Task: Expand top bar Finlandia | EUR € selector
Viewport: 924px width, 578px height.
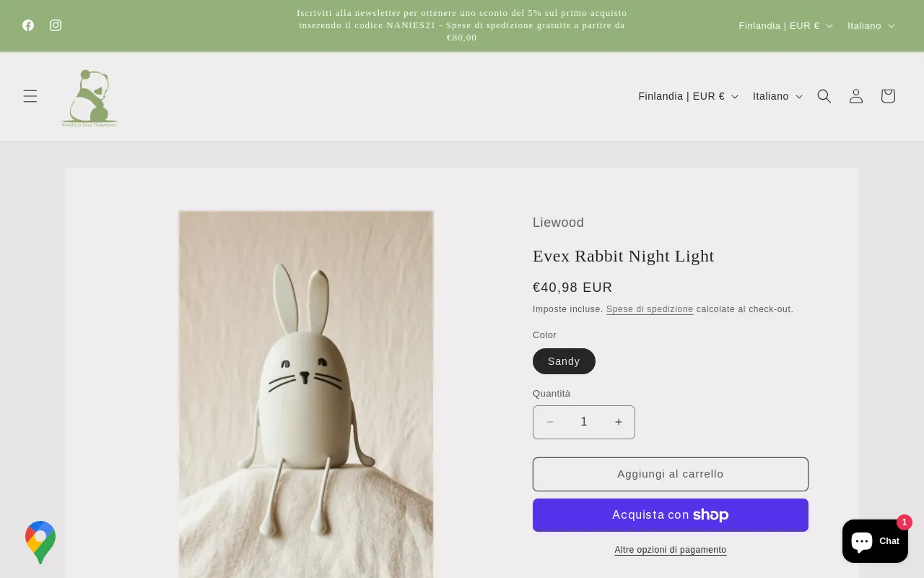Action: 785,25
